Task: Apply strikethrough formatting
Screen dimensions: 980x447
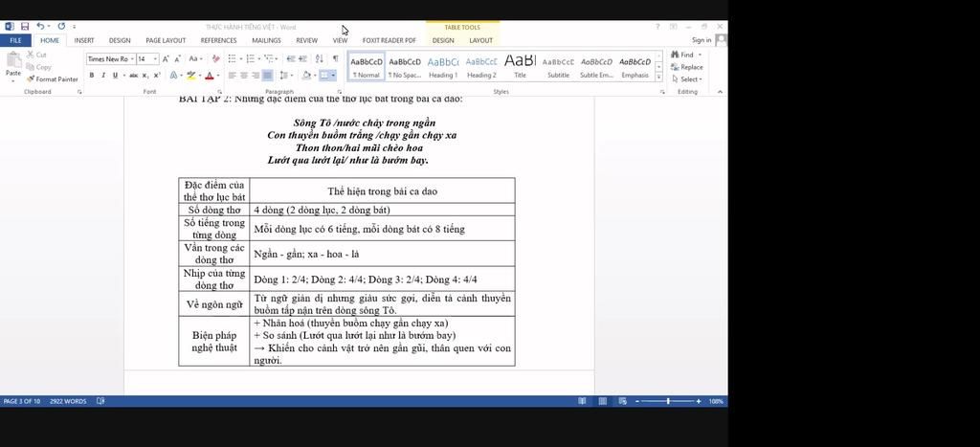Action: click(133, 76)
